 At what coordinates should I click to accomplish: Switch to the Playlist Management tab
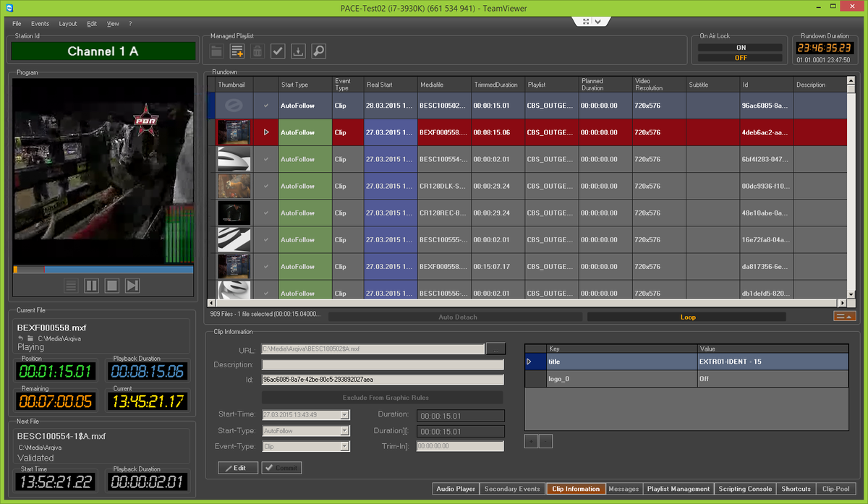tap(678, 489)
